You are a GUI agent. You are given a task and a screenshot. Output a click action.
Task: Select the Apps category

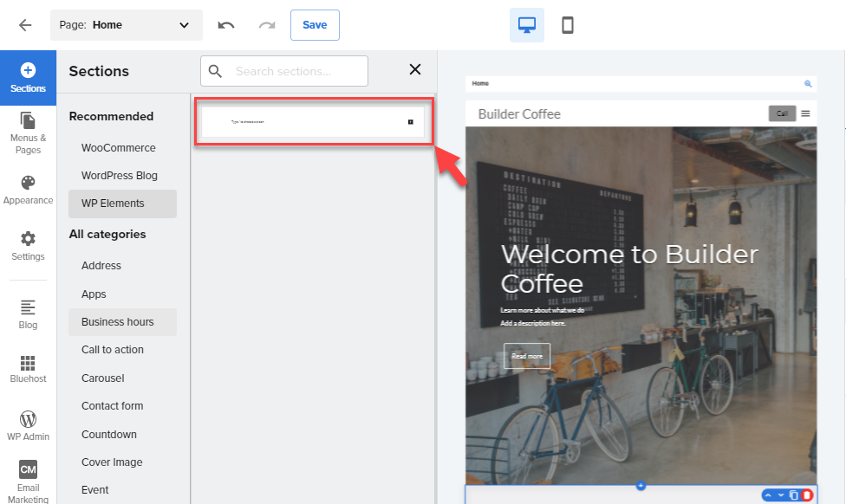(x=94, y=294)
